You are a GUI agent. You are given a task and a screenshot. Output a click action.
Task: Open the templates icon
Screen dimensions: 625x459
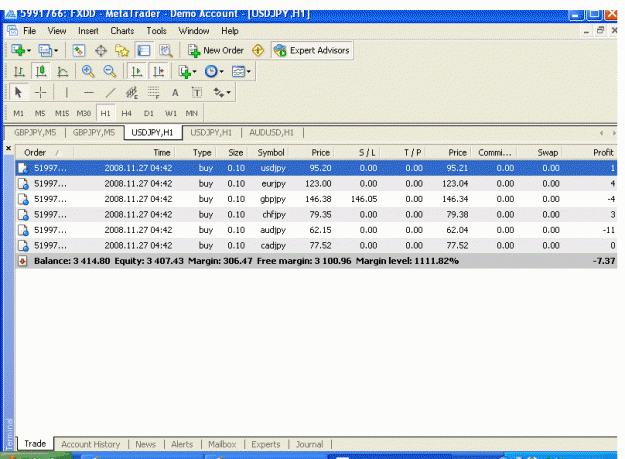coord(238,72)
